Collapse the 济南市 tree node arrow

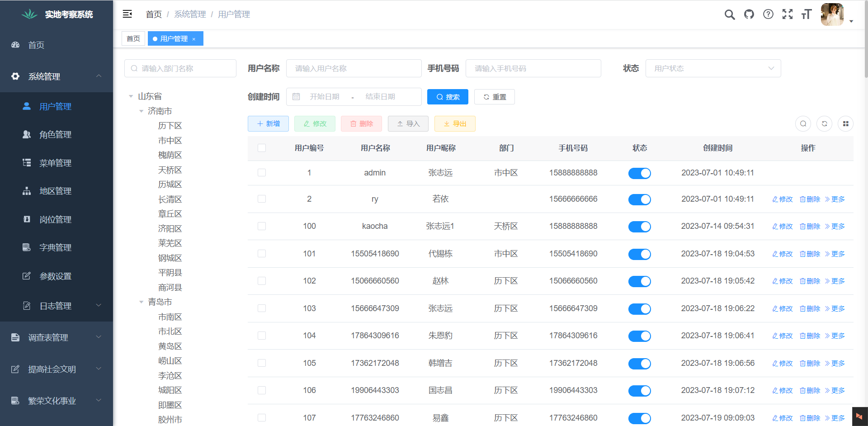point(141,111)
